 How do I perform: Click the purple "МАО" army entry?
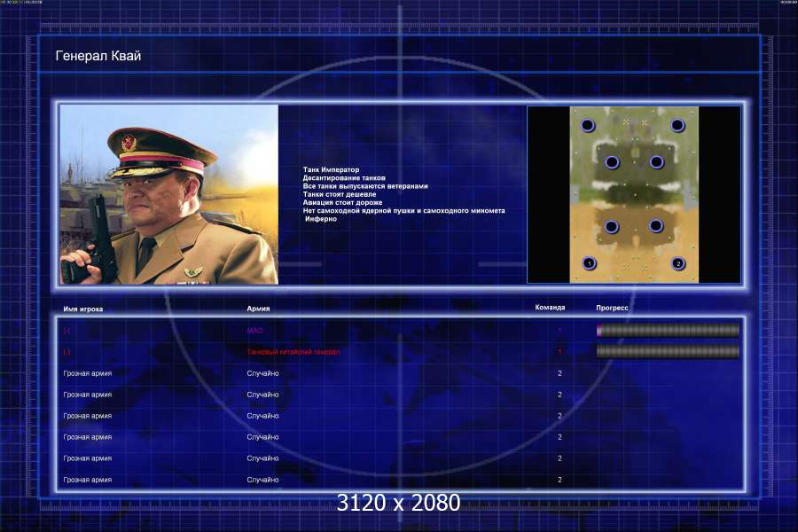254,331
